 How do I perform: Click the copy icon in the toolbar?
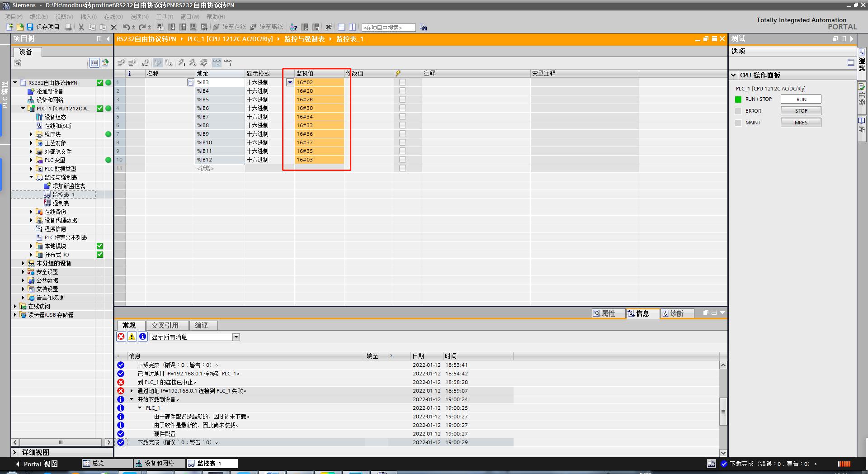(92, 27)
